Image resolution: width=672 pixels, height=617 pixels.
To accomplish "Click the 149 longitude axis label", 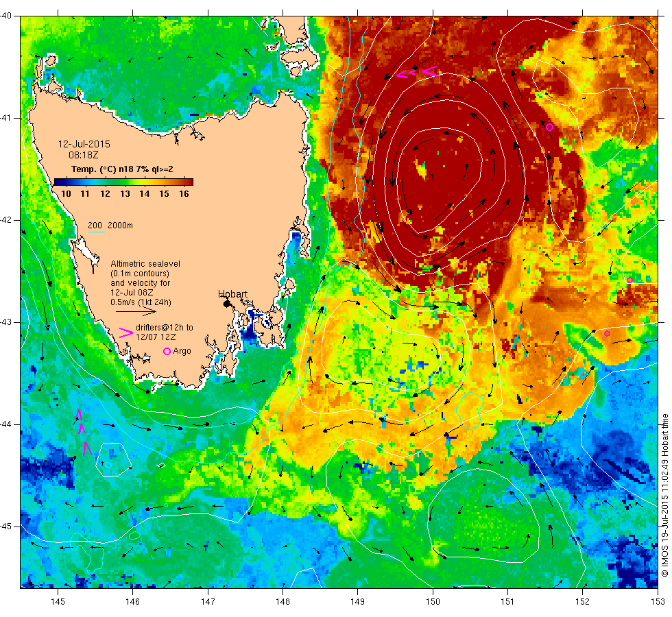I will (358, 602).
